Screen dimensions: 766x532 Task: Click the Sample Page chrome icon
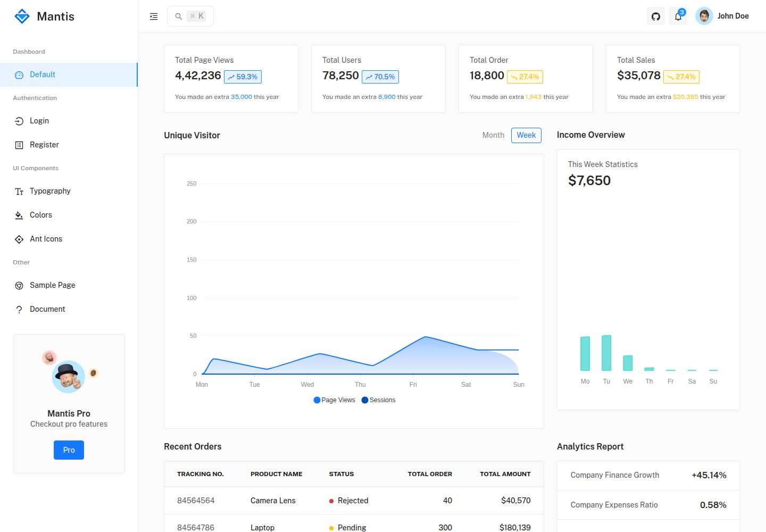click(19, 286)
